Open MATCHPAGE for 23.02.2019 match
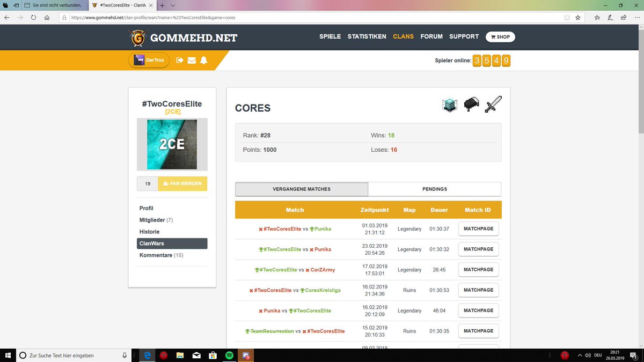644x362 pixels. (x=478, y=249)
